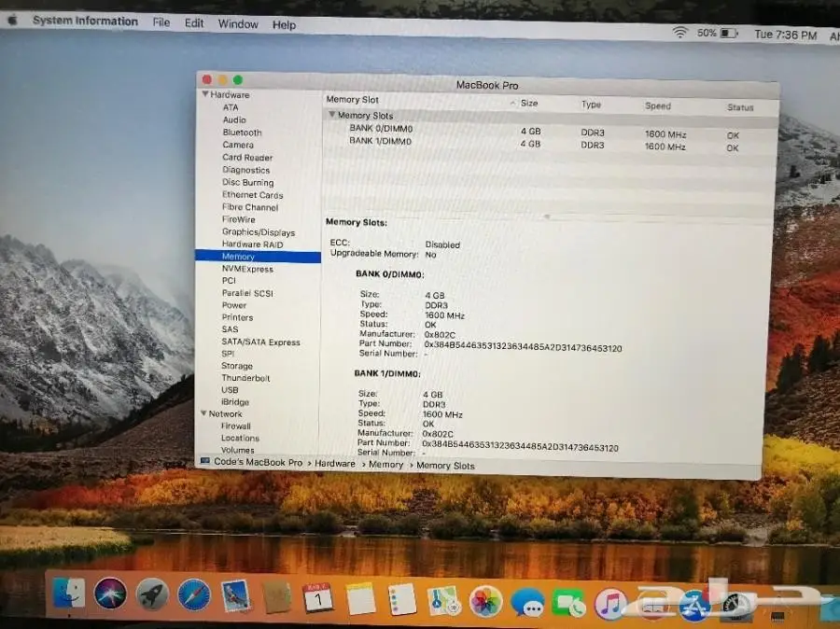Open Maps icon in Dock
The image size is (840, 629).
pyautogui.click(x=443, y=600)
